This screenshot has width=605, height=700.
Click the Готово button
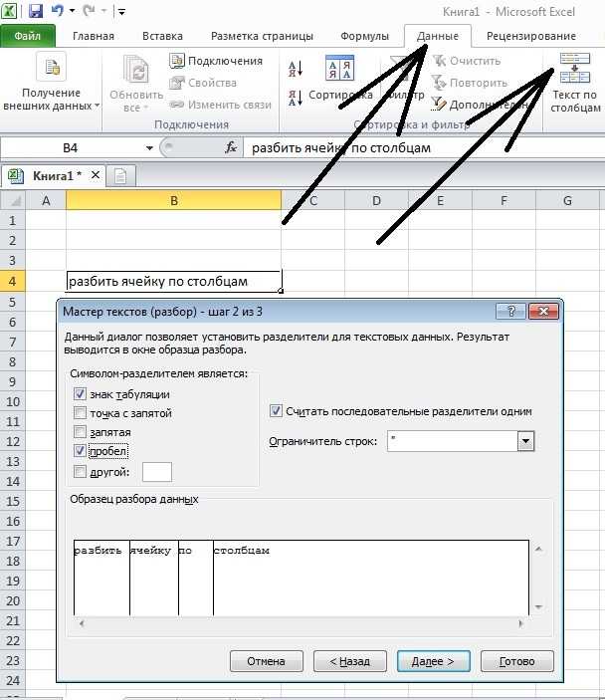(517, 661)
